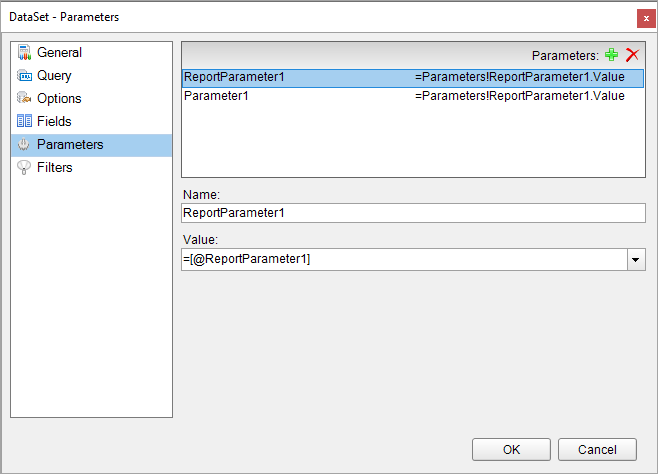Click the General page icon

(24, 52)
